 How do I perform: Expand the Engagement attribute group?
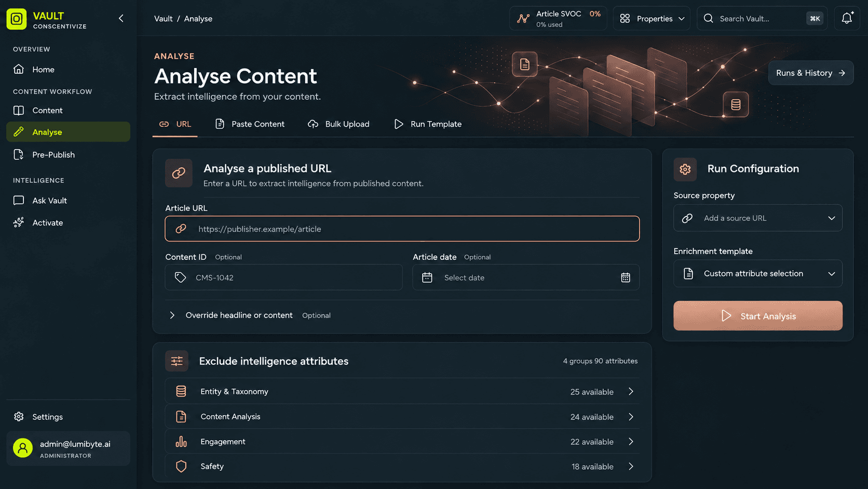(x=402, y=441)
